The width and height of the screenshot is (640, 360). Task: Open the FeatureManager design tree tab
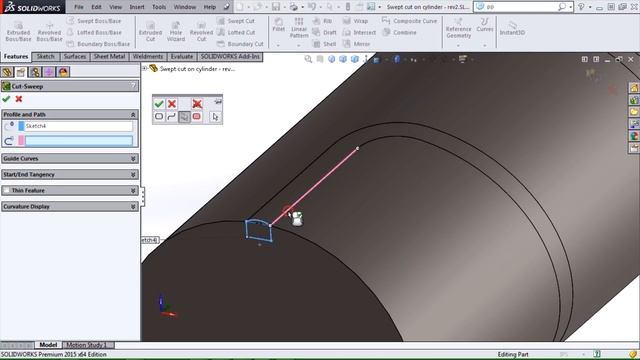[7, 72]
